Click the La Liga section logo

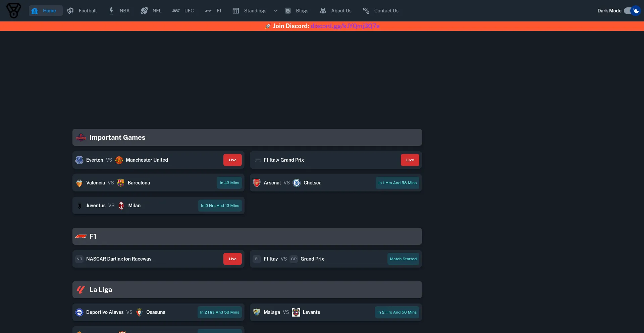pyautogui.click(x=81, y=290)
